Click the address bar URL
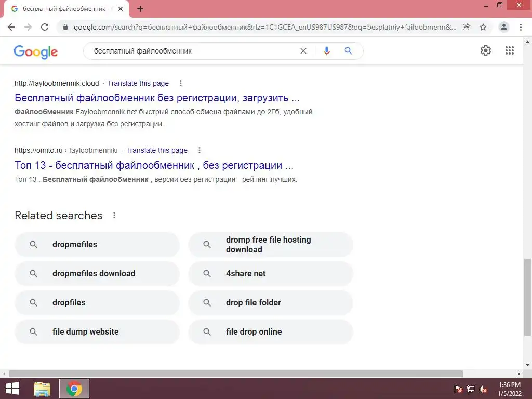 coord(264,27)
